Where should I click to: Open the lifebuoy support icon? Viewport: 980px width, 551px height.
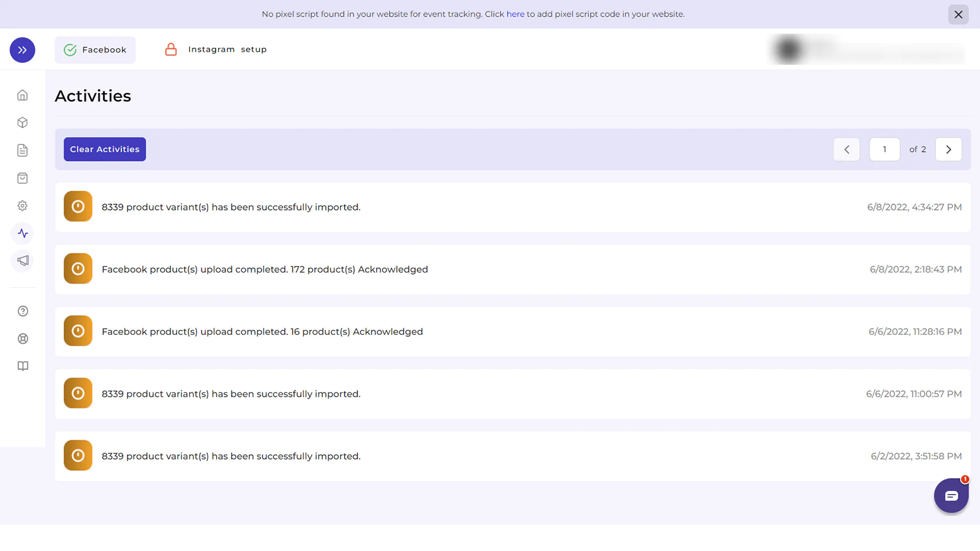pos(23,339)
